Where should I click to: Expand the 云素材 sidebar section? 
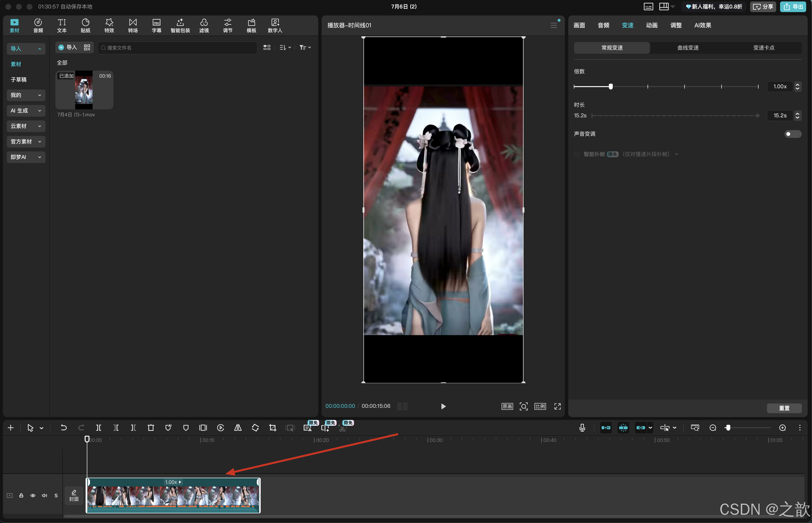(26, 126)
